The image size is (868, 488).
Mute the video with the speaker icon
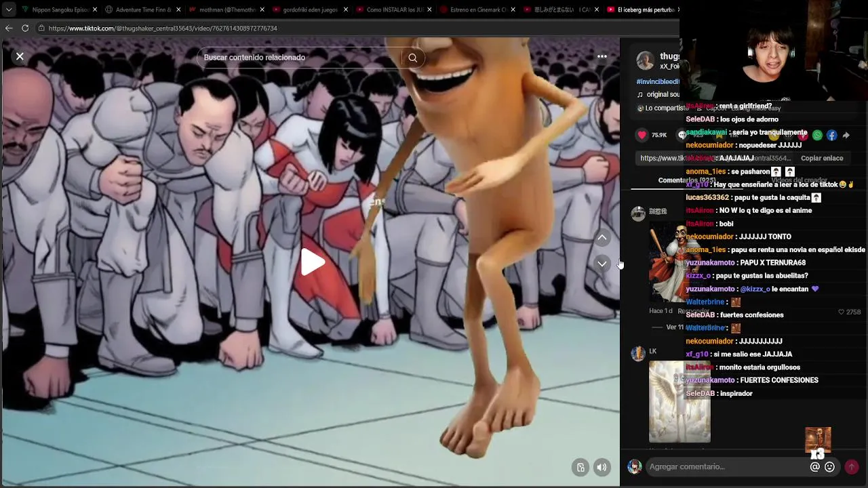pyautogui.click(x=601, y=467)
